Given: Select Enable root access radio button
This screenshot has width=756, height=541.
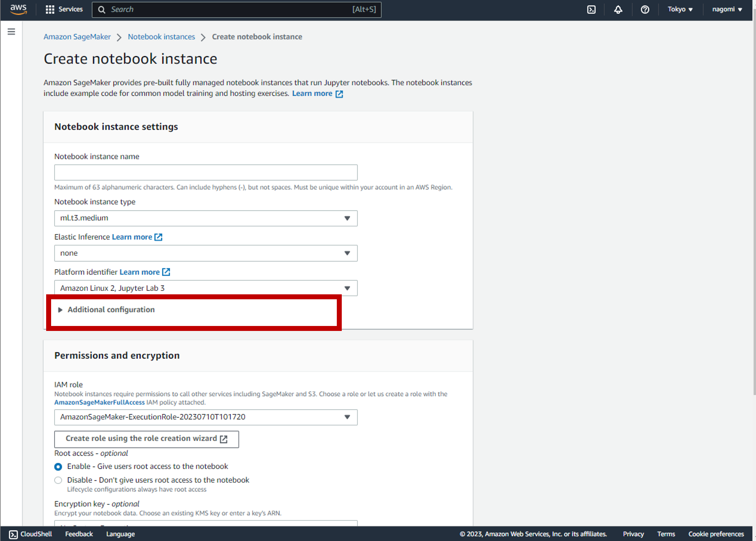Looking at the screenshot, I should pyautogui.click(x=58, y=467).
